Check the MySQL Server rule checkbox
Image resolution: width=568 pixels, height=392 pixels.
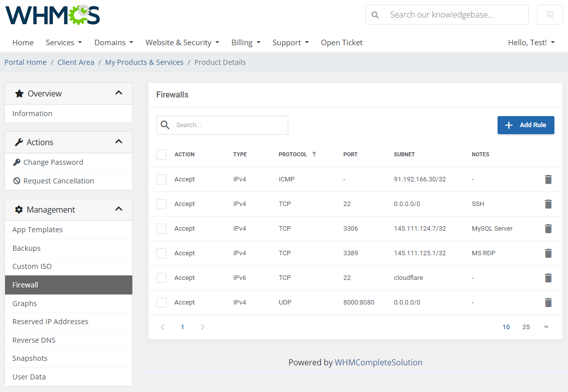(x=161, y=228)
